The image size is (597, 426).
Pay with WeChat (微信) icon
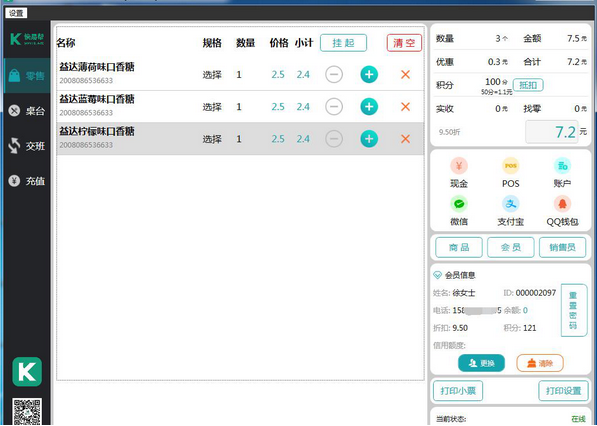(459, 204)
